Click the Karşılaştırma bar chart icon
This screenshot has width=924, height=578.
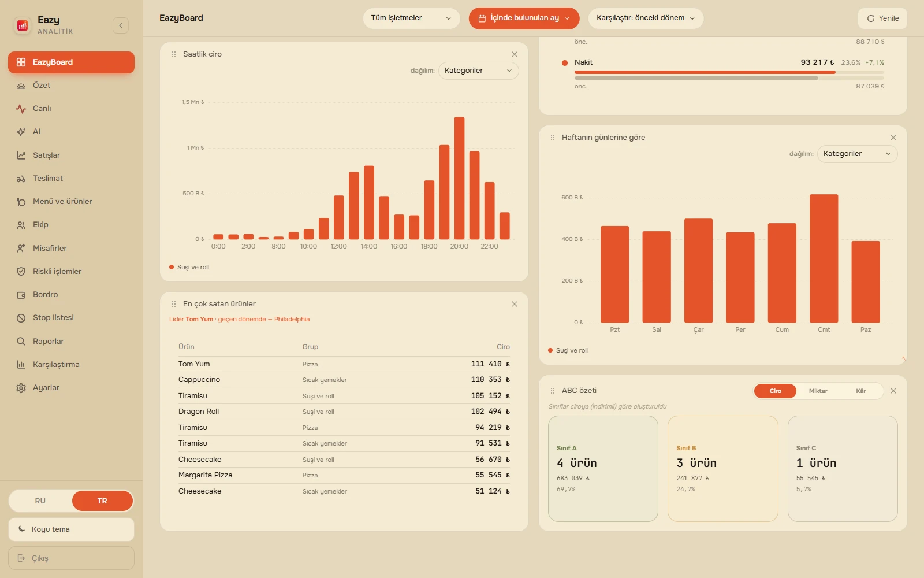pos(21,365)
